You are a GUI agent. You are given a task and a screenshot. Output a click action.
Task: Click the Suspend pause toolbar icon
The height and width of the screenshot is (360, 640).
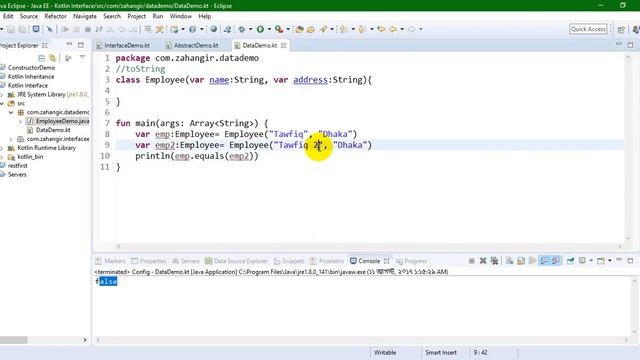click(x=76, y=29)
